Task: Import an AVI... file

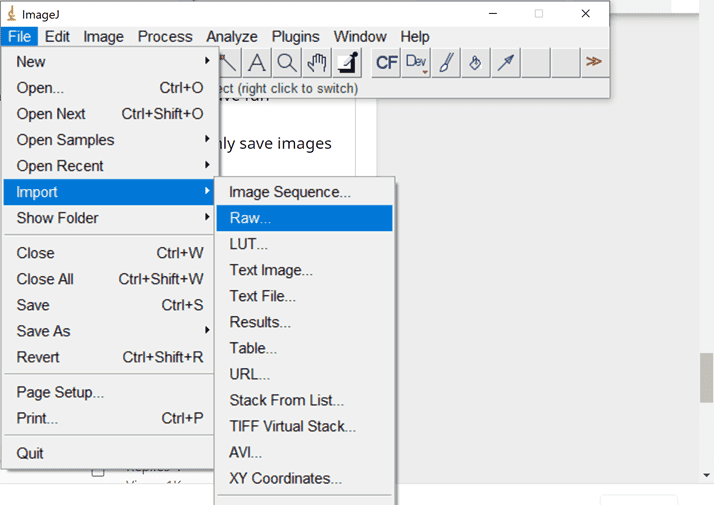Action: coord(304,452)
